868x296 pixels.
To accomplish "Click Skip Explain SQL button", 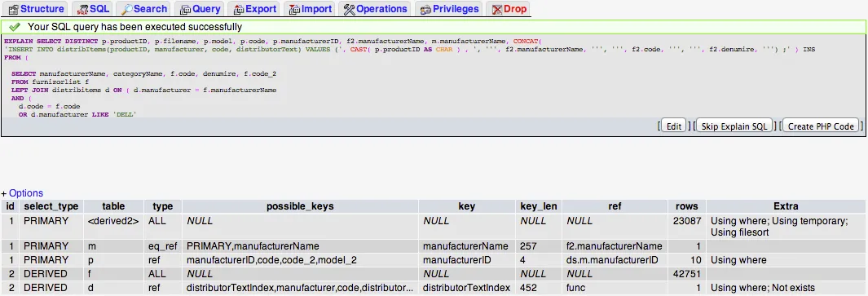I will [x=734, y=126].
